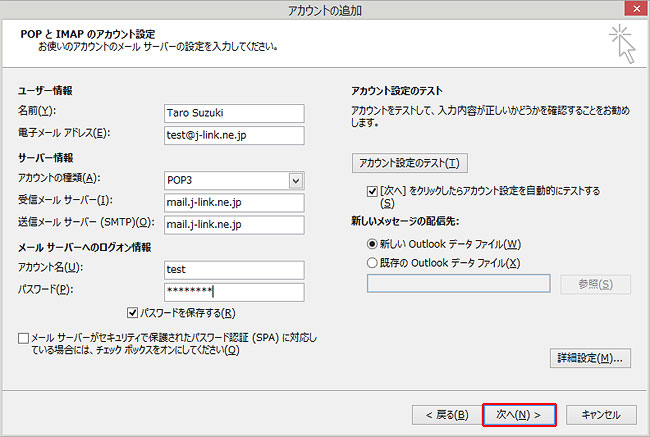Click the email address field test@j-link.ne.jp
The height and width of the screenshot is (437, 650).
coord(234,136)
